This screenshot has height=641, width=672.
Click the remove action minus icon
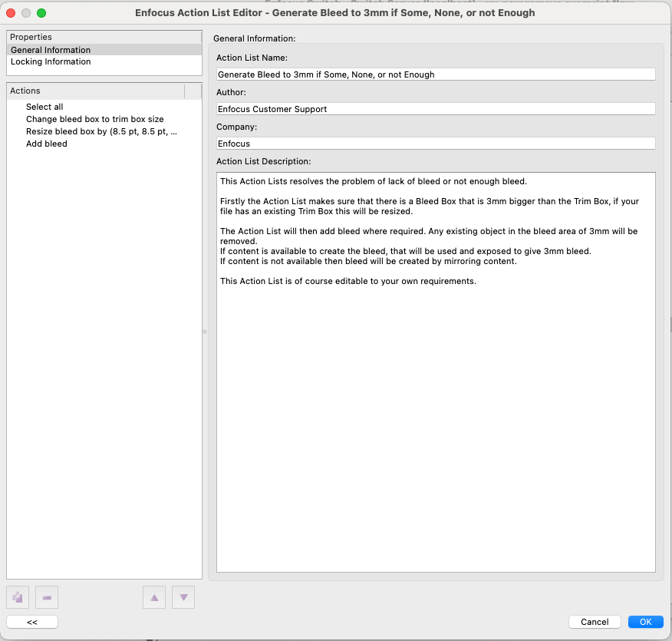pos(47,597)
